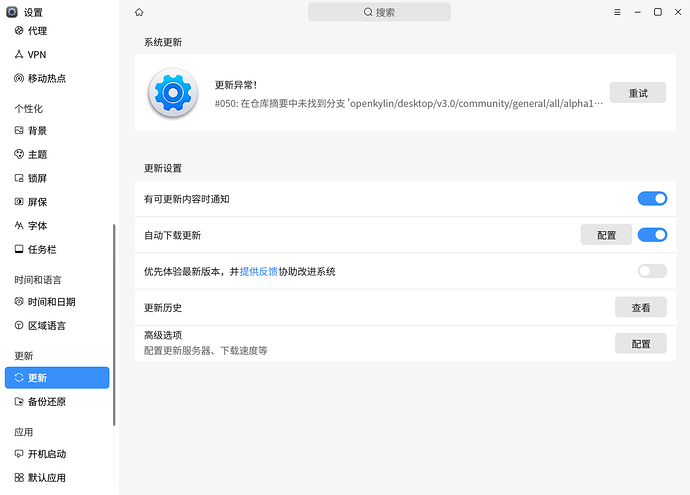Click the startup apps icon
The image size is (690, 495).
coord(19,454)
